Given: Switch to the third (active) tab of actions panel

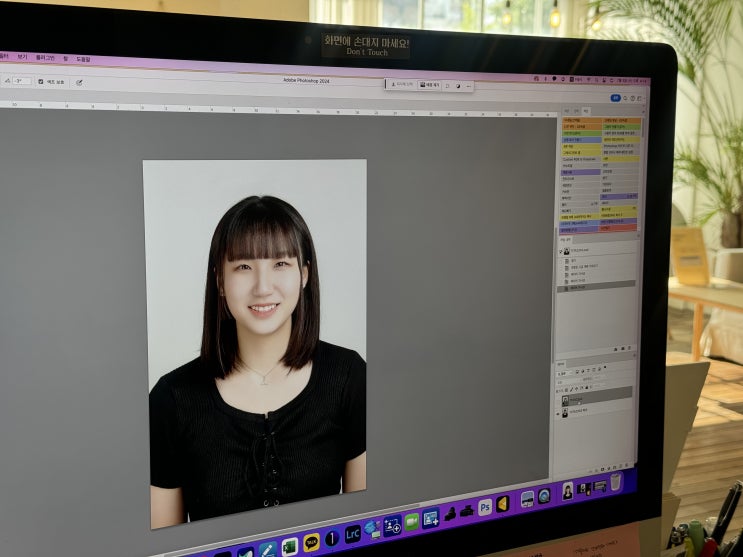Looking at the screenshot, I should (586, 110).
